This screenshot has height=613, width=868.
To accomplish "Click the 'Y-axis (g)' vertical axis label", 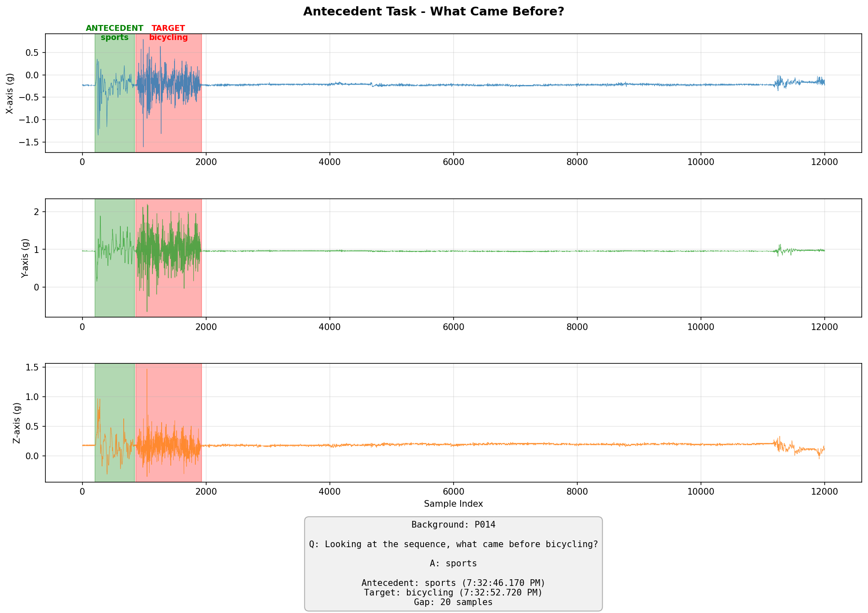I will tap(25, 258).
